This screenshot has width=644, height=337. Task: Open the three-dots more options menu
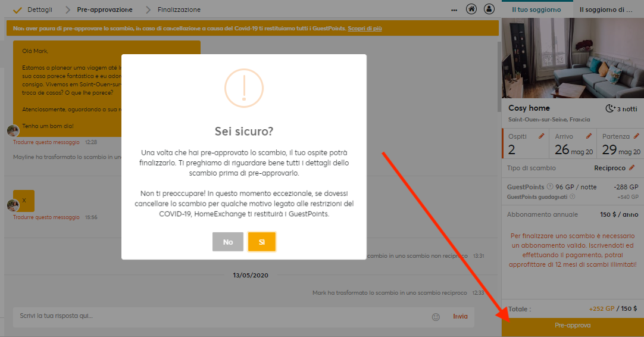coord(454,10)
